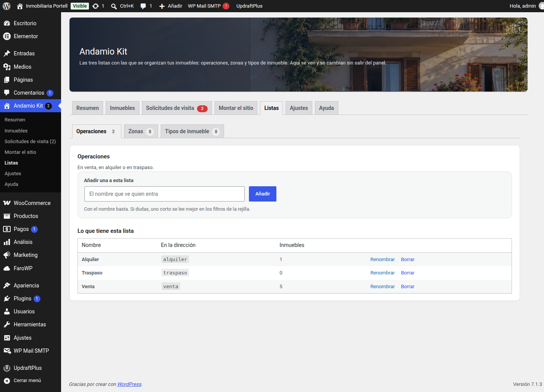The height and width of the screenshot is (392, 544).
Task: Click the FaroWP cloud icon
Action: (7, 268)
